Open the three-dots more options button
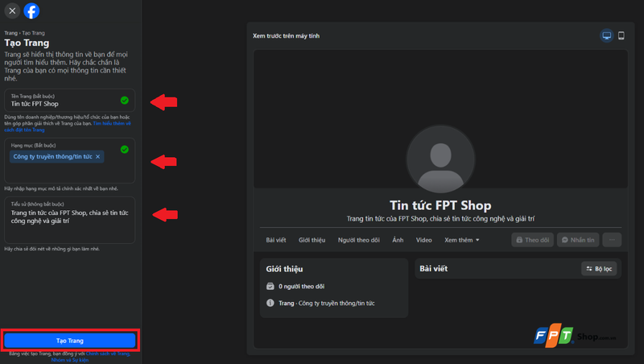 pyautogui.click(x=612, y=240)
